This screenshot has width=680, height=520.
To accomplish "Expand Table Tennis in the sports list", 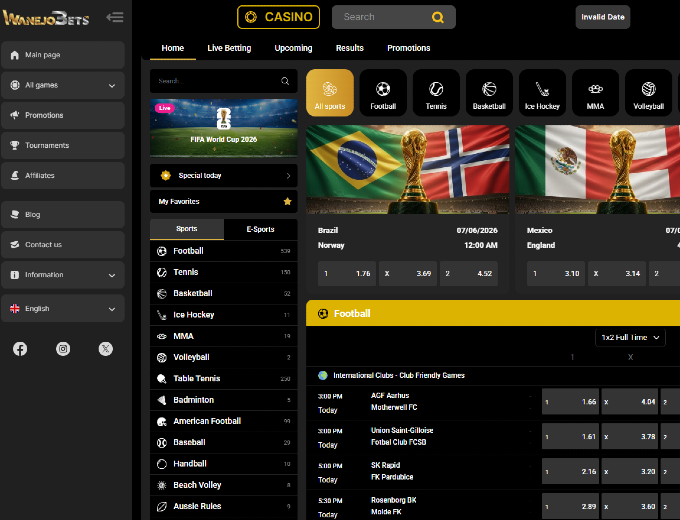I will click(223, 378).
